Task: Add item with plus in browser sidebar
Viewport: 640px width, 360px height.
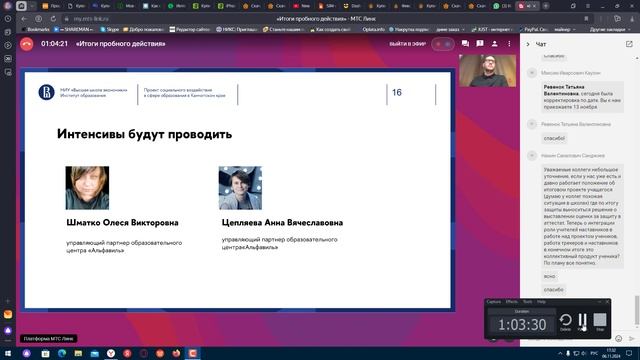Action: point(8,301)
